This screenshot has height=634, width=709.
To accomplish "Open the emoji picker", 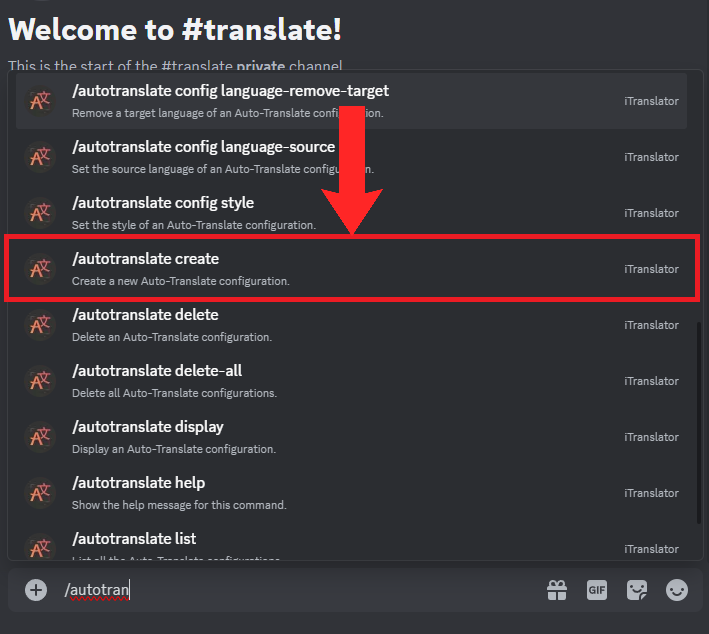I will [677, 590].
